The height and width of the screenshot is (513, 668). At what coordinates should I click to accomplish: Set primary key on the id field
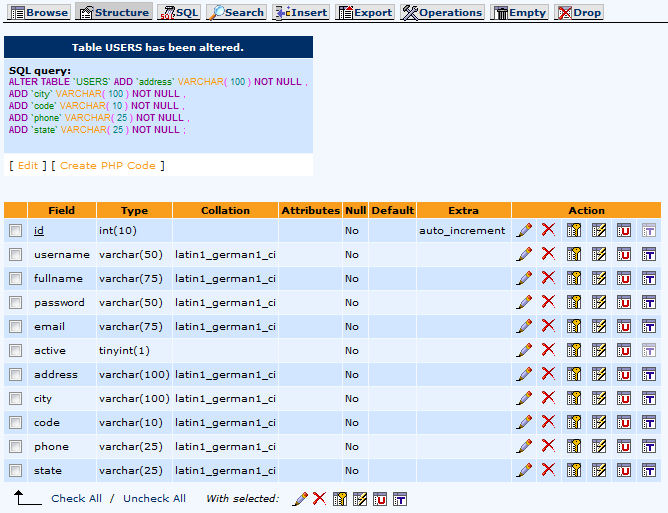(574, 231)
